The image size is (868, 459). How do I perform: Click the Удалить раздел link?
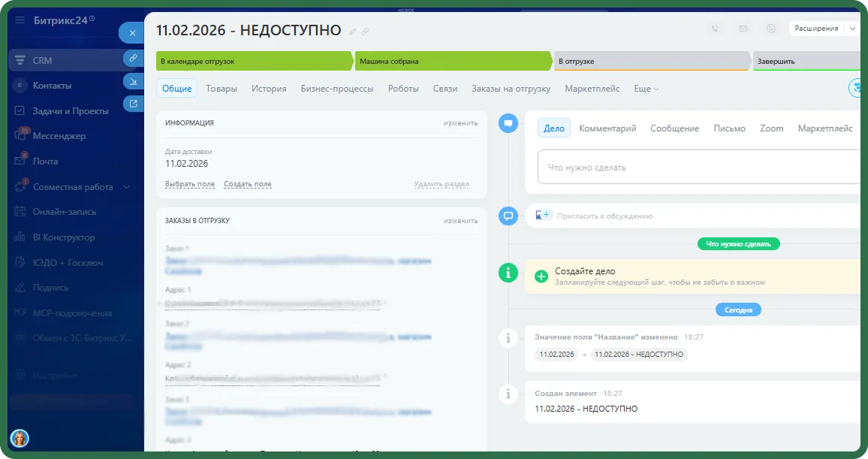442,184
